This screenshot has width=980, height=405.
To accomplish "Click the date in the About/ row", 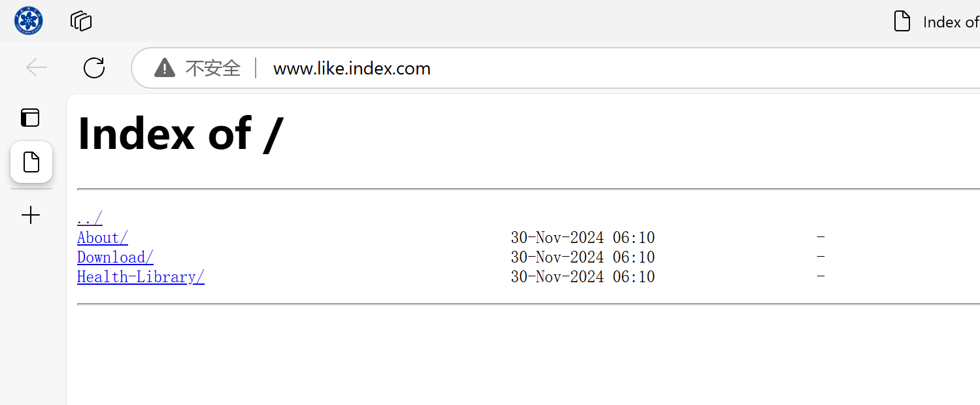I will tap(583, 238).
